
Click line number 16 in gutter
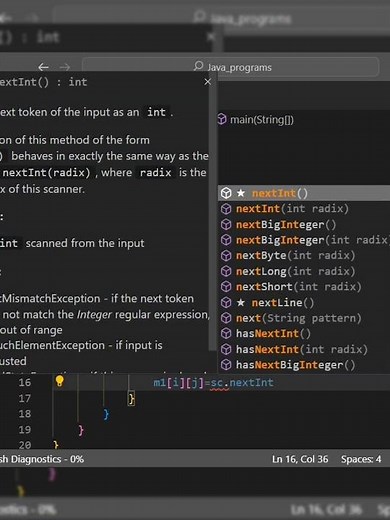(x=25, y=382)
